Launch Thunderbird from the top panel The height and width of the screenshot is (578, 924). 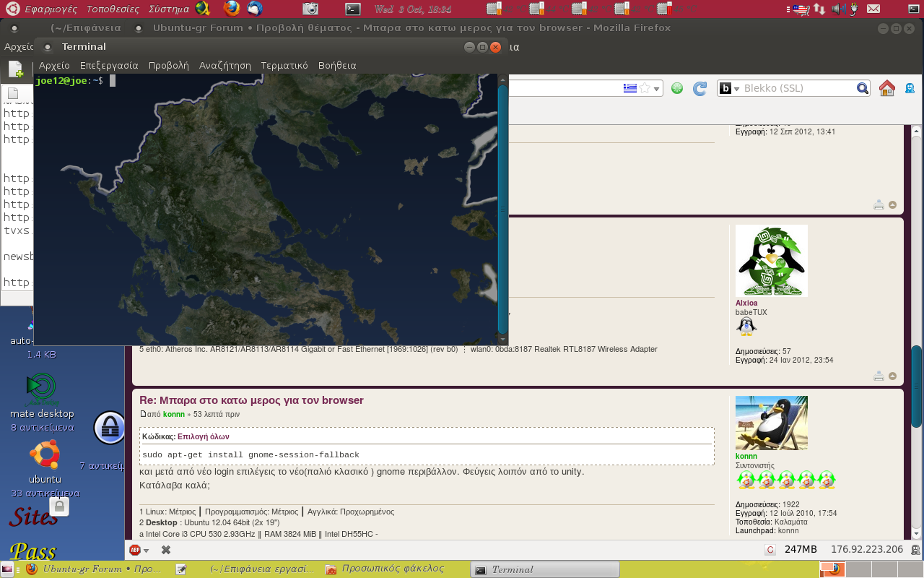[255, 9]
